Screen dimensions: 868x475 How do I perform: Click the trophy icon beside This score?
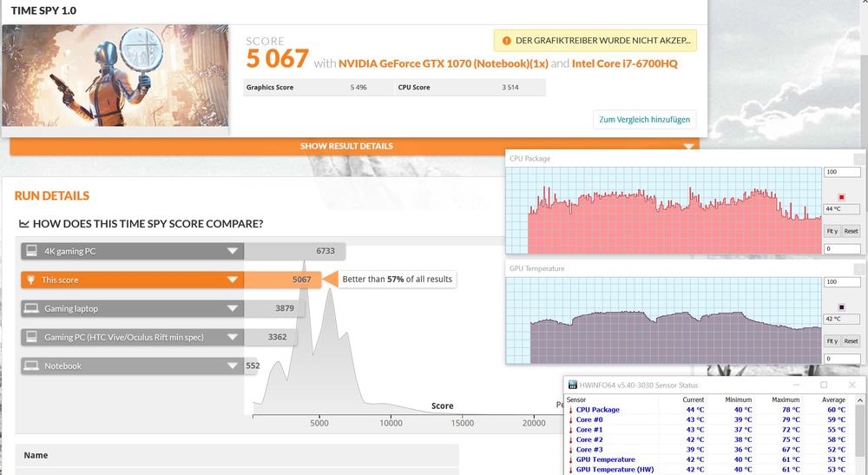tap(31, 280)
